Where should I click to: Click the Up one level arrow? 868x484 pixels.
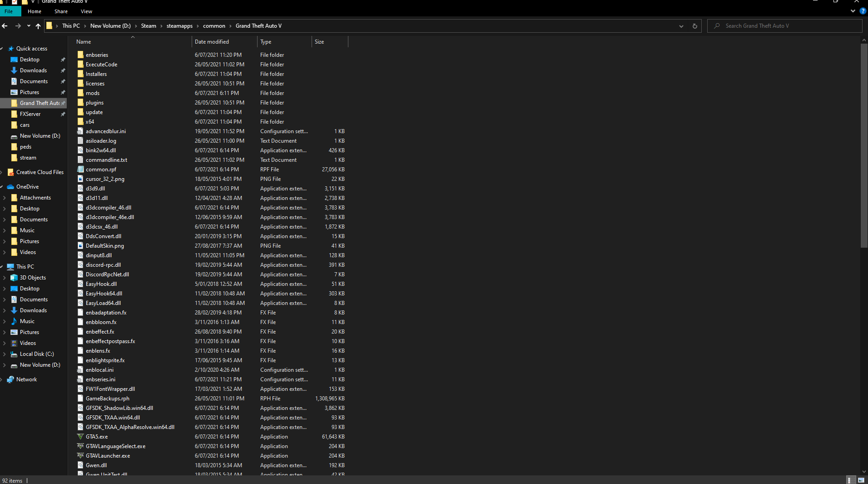click(38, 26)
